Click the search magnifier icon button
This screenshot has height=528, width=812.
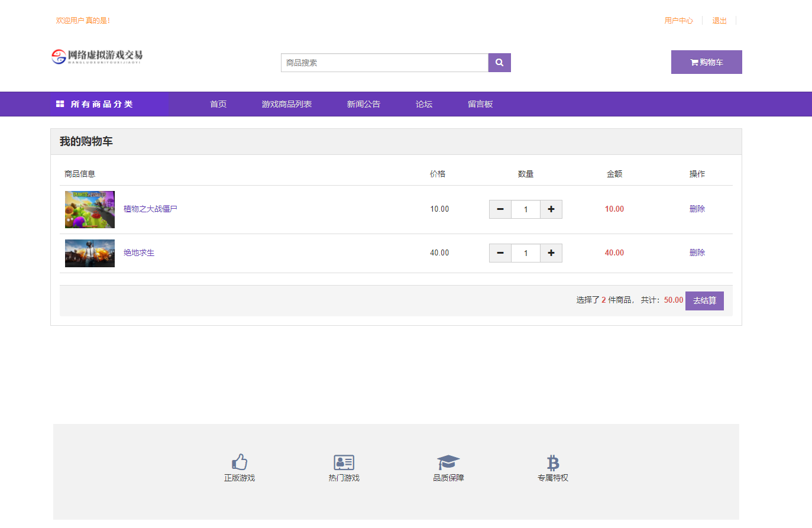click(499, 63)
